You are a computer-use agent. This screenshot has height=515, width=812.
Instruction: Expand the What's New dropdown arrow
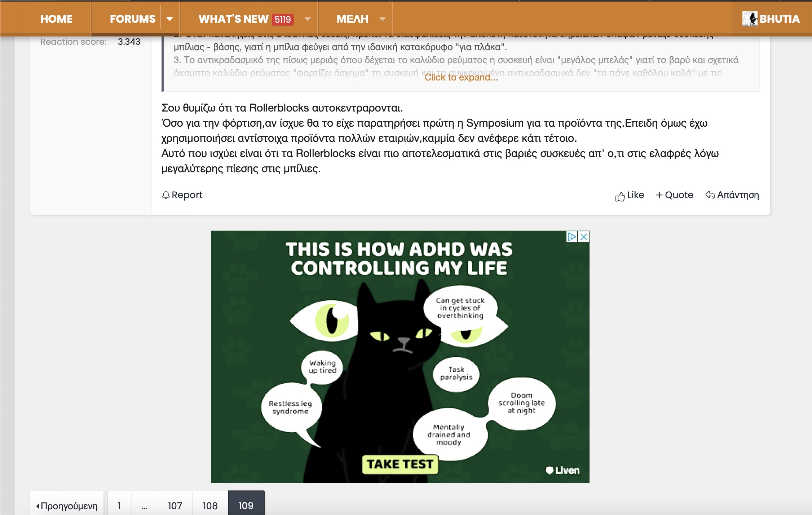pyautogui.click(x=308, y=19)
